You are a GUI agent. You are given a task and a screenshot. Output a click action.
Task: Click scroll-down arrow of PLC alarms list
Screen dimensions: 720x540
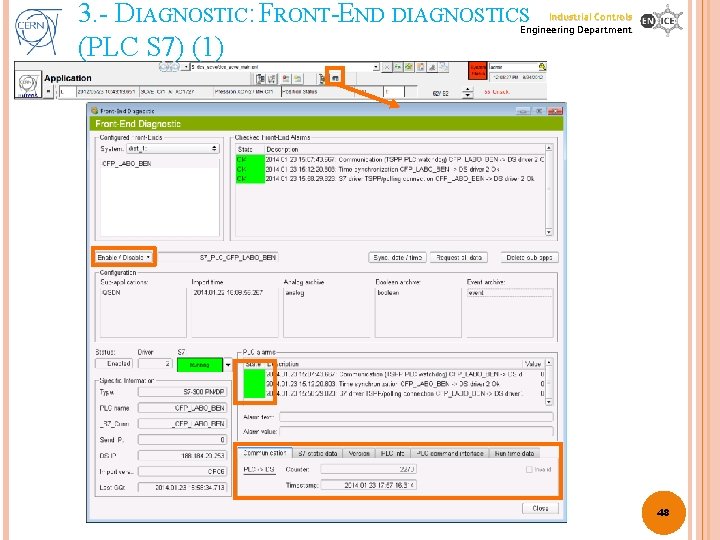pos(549,402)
